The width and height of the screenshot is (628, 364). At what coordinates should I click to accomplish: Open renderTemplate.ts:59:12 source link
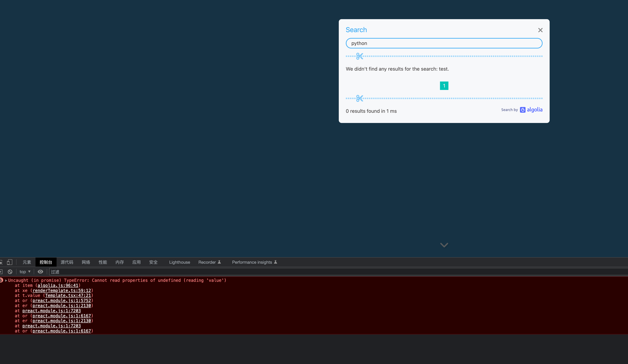(62, 291)
